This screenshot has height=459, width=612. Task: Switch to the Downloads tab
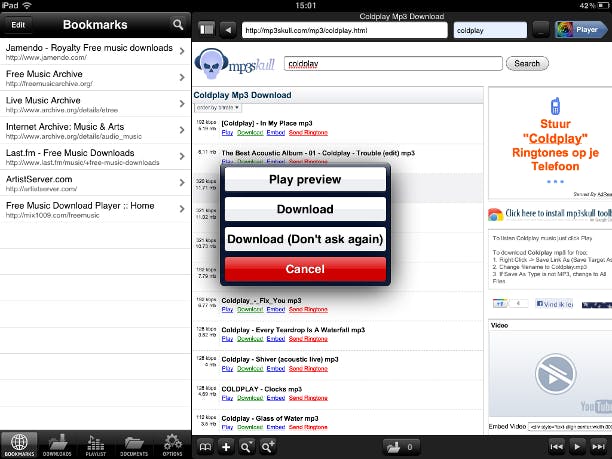tap(57, 445)
